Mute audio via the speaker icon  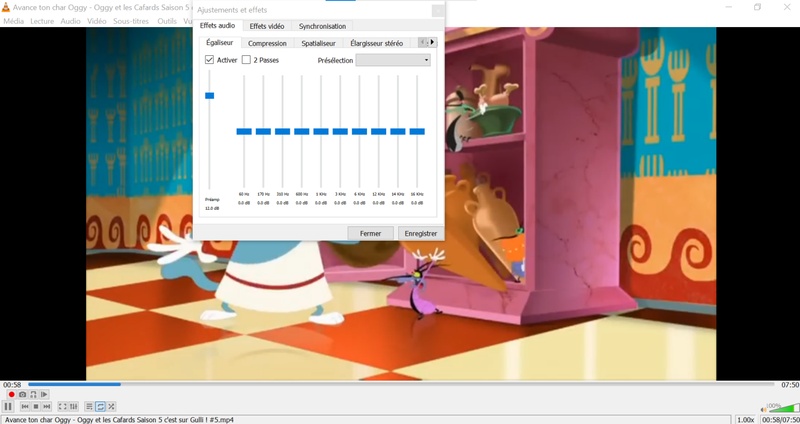point(764,409)
